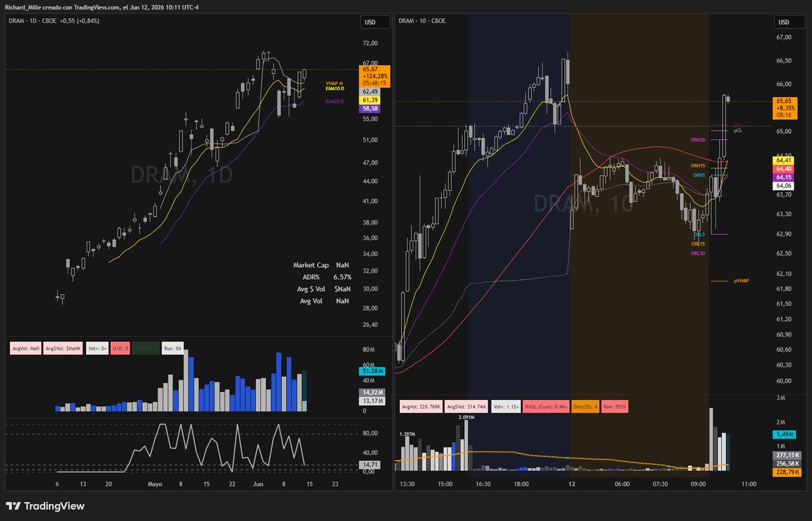The image size is (812, 521).
Task: Click the AvgVol: NaN label on daily volume pane
Action: click(25, 349)
